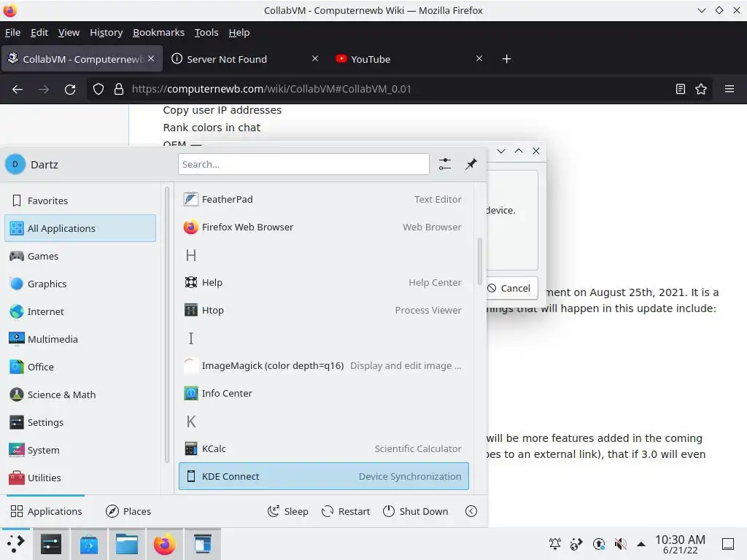Switch to Places tab in launcher

tap(128, 511)
